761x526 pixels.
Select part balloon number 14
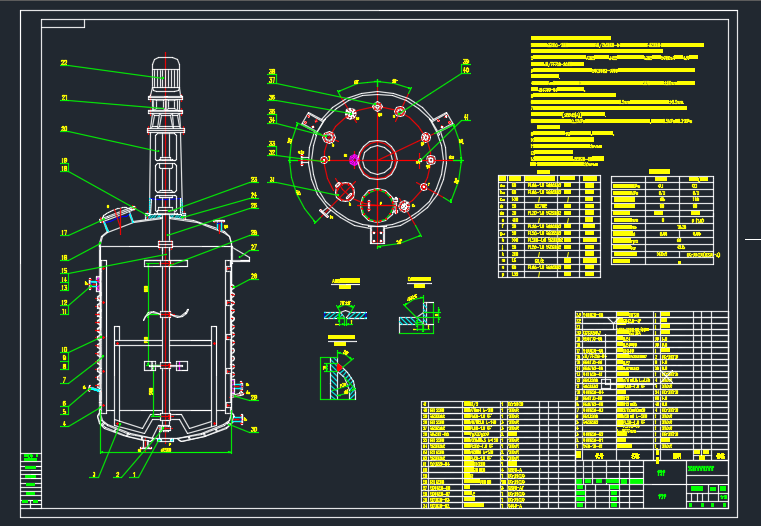pyautogui.click(x=64, y=279)
